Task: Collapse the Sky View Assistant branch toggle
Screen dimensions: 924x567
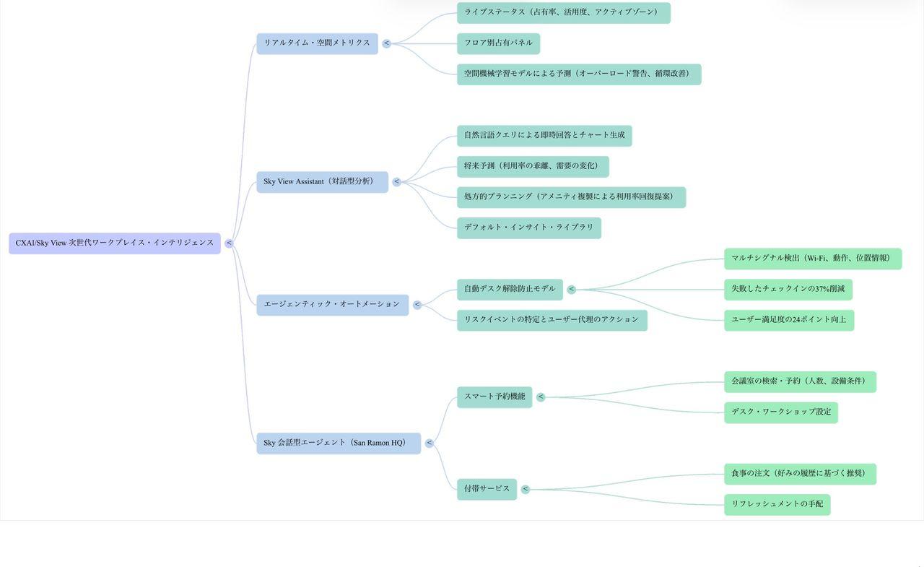Action: click(396, 182)
